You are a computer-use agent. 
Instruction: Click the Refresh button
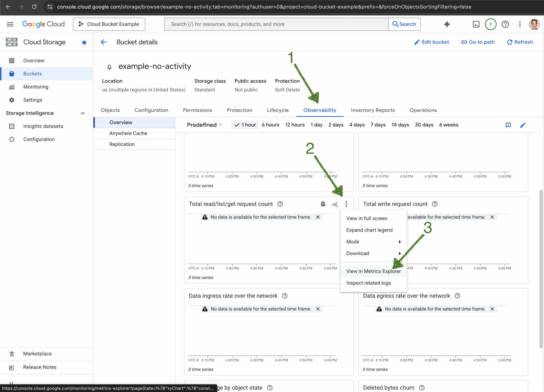(520, 42)
